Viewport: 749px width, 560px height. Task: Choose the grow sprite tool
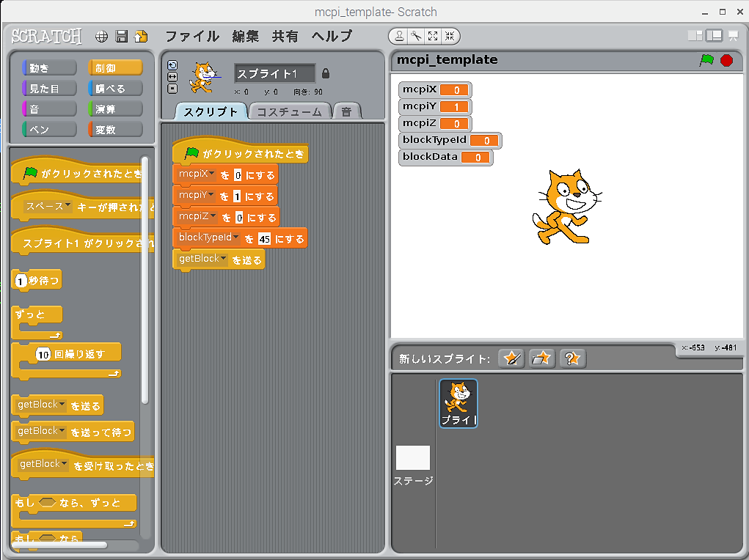[433, 36]
